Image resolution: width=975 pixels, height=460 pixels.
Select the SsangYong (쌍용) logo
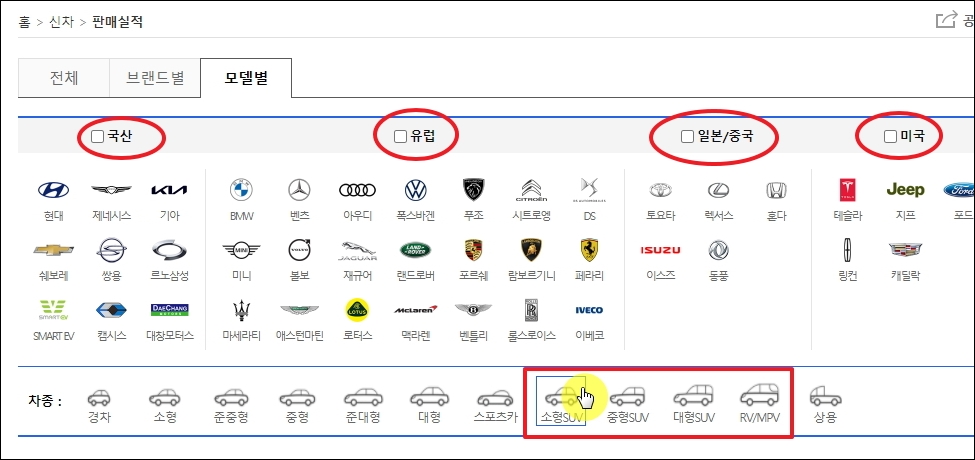point(111,250)
